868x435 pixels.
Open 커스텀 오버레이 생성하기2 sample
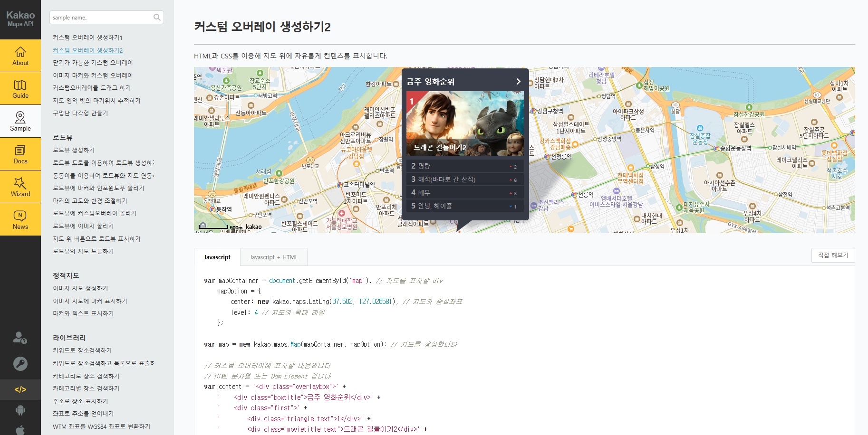point(87,50)
